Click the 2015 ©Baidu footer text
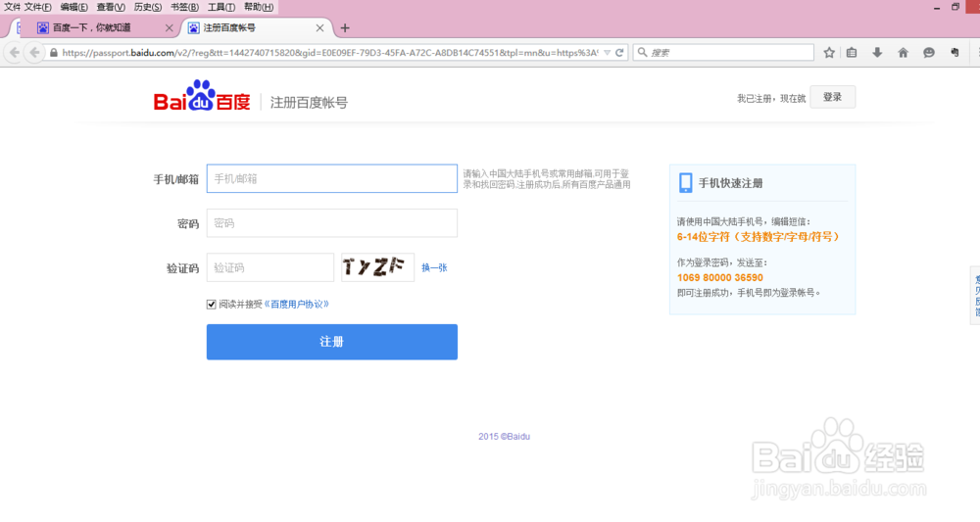 (x=505, y=437)
